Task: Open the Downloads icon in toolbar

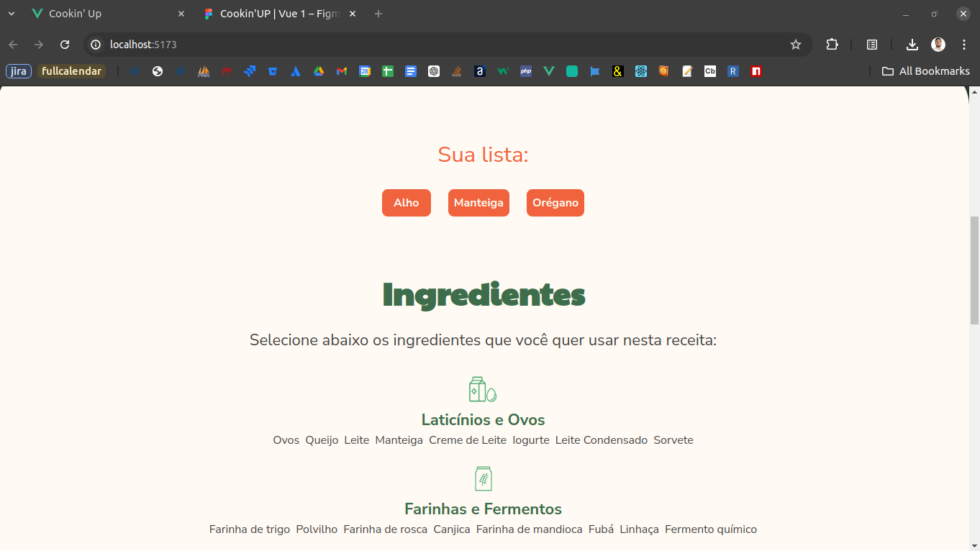Action: point(912,45)
